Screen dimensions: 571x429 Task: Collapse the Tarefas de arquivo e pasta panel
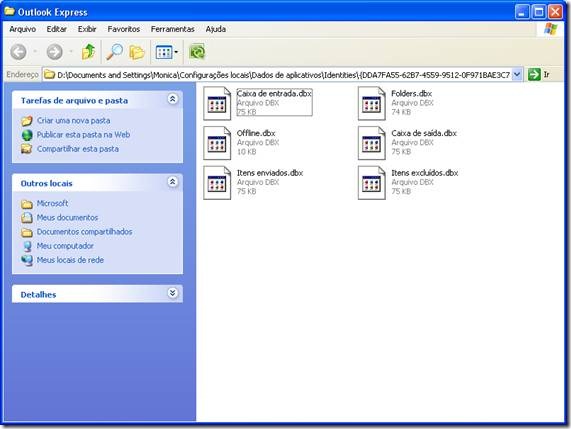point(173,99)
